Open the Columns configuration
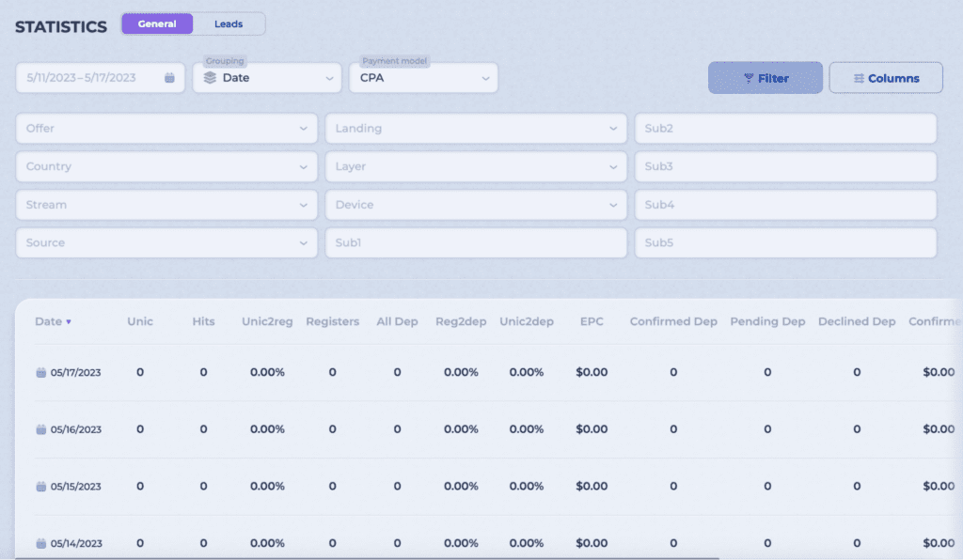This screenshot has height=560, width=963. [x=885, y=78]
